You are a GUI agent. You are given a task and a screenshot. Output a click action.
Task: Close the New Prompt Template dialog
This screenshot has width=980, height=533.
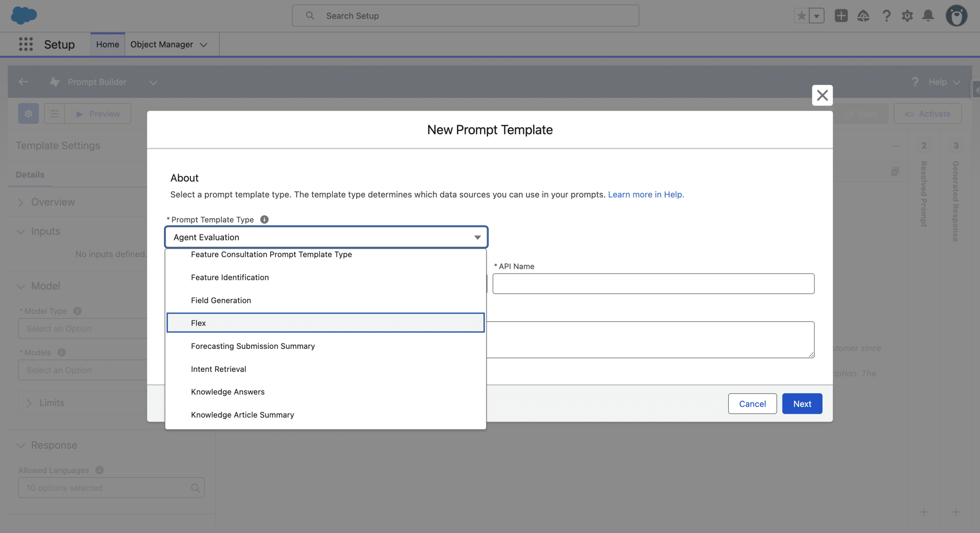point(822,95)
